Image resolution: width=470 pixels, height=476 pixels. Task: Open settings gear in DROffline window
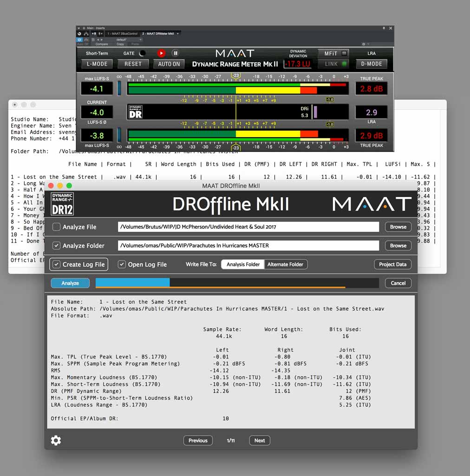pyautogui.click(x=56, y=440)
